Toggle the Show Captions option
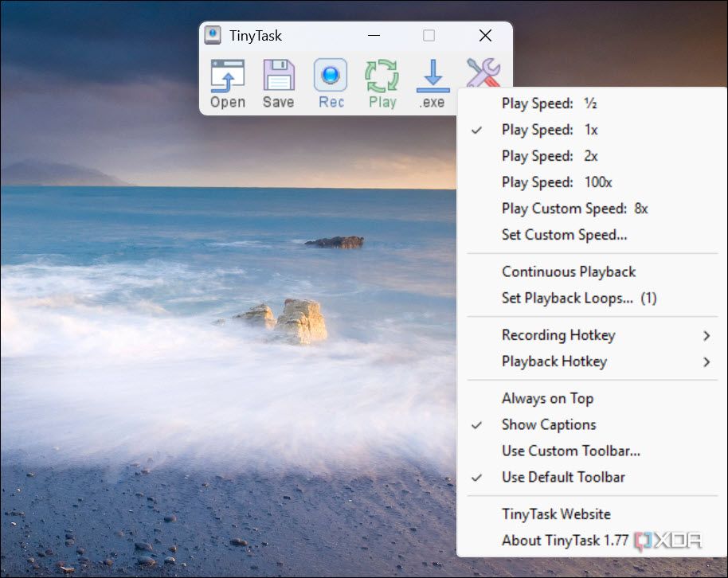Image resolution: width=728 pixels, height=578 pixels. (x=548, y=425)
